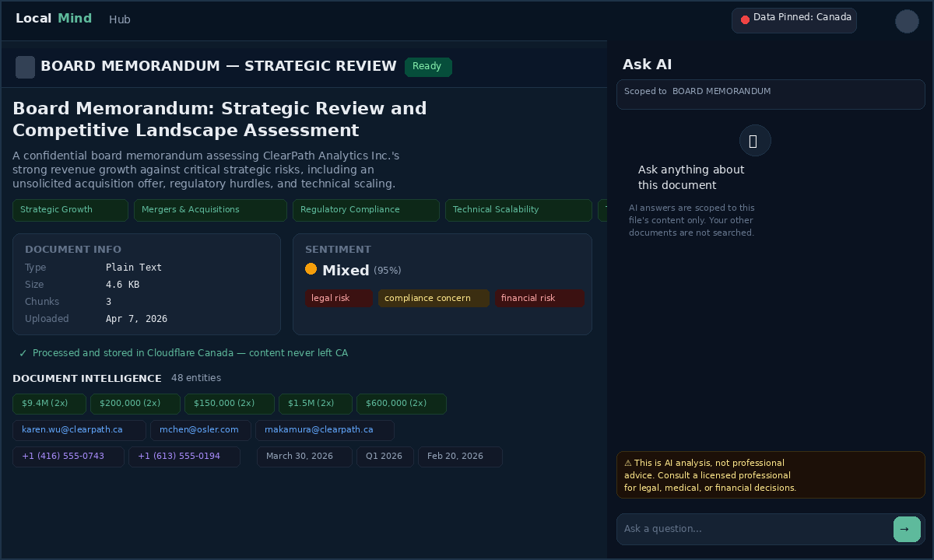934x560 pixels.
Task: Click the mchen@osler.com email chip
Action: coord(201,430)
